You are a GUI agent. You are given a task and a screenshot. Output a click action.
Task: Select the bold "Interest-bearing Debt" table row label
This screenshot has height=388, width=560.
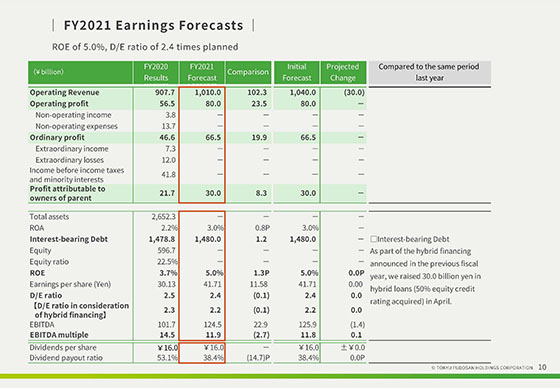click(69, 239)
